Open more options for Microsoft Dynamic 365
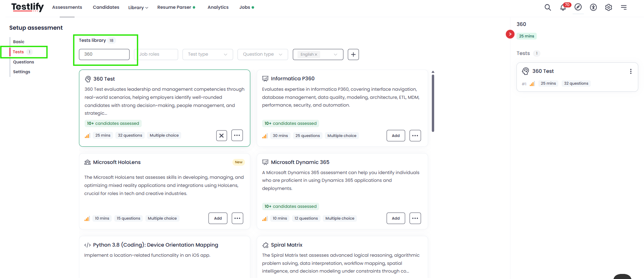Viewport: 644px width, 279px height. click(x=415, y=218)
